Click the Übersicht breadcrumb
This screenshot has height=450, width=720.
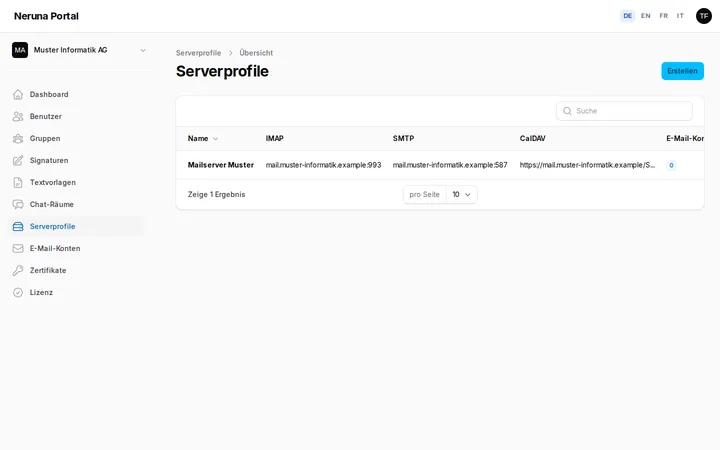click(256, 53)
